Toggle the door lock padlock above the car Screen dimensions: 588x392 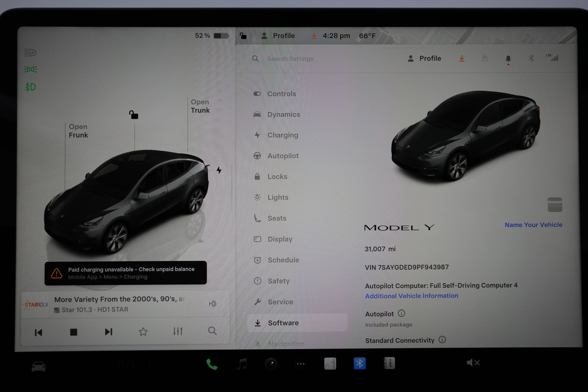tap(134, 115)
